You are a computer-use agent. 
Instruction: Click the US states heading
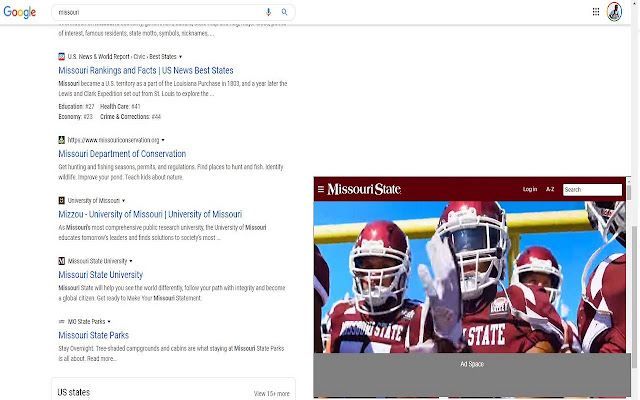click(73, 392)
